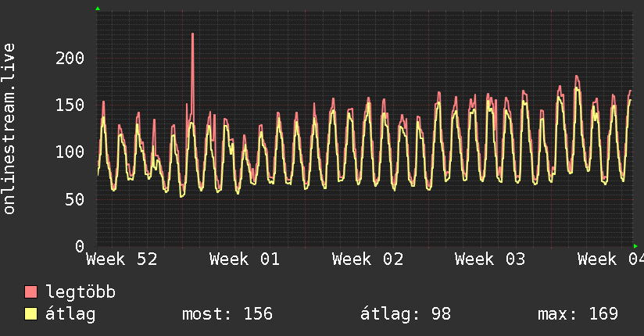
Task: Click the Week 52 x-axis label
Action: tap(122, 259)
